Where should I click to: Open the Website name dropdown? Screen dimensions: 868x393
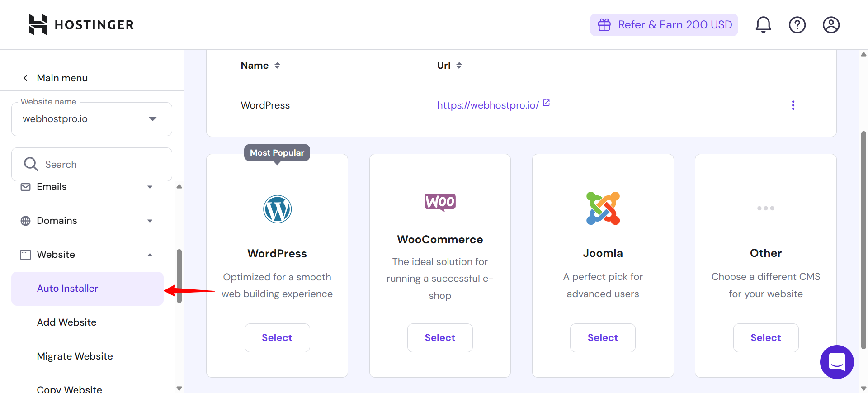coord(92,119)
